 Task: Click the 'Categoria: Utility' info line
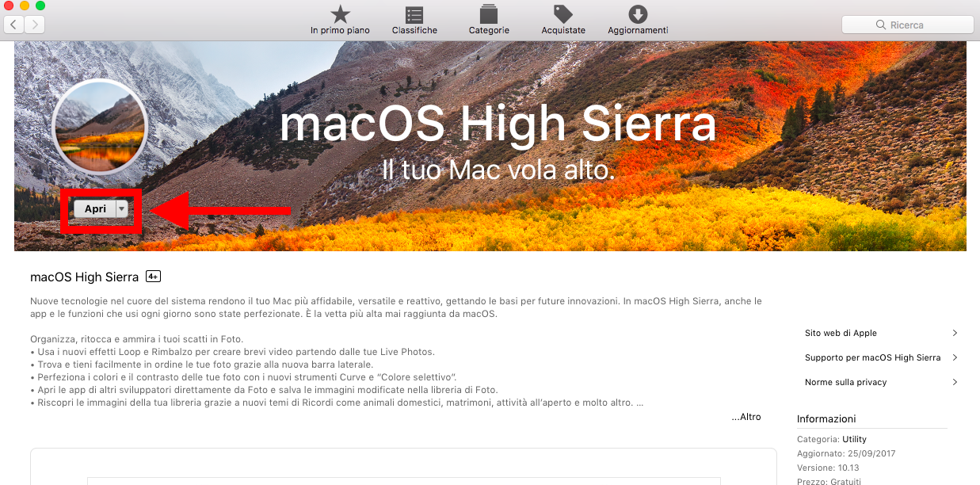point(832,439)
